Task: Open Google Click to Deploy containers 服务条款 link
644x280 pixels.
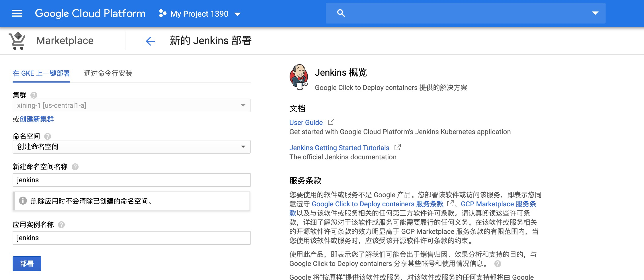Action: [x=378, y=204]
